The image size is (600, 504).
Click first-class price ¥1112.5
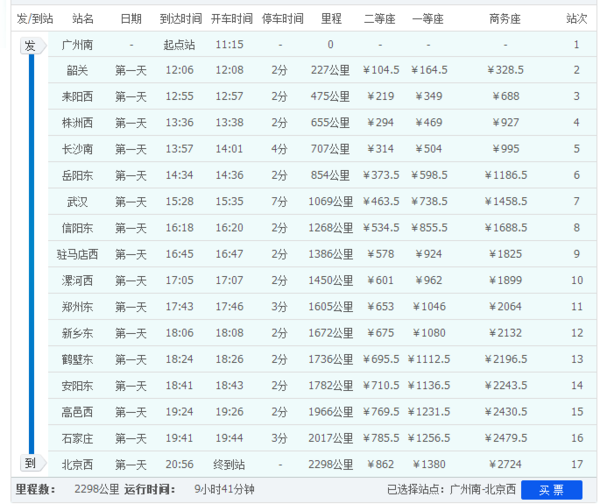(429, 359)
